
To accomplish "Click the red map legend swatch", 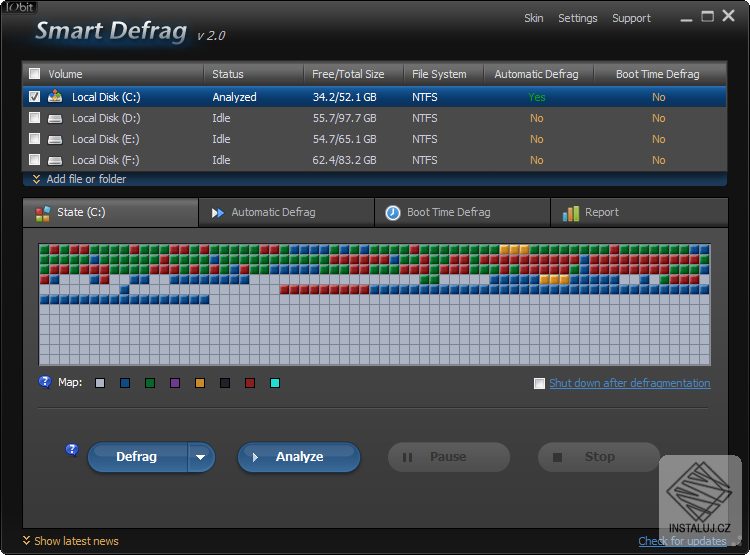I will [250, 383].
